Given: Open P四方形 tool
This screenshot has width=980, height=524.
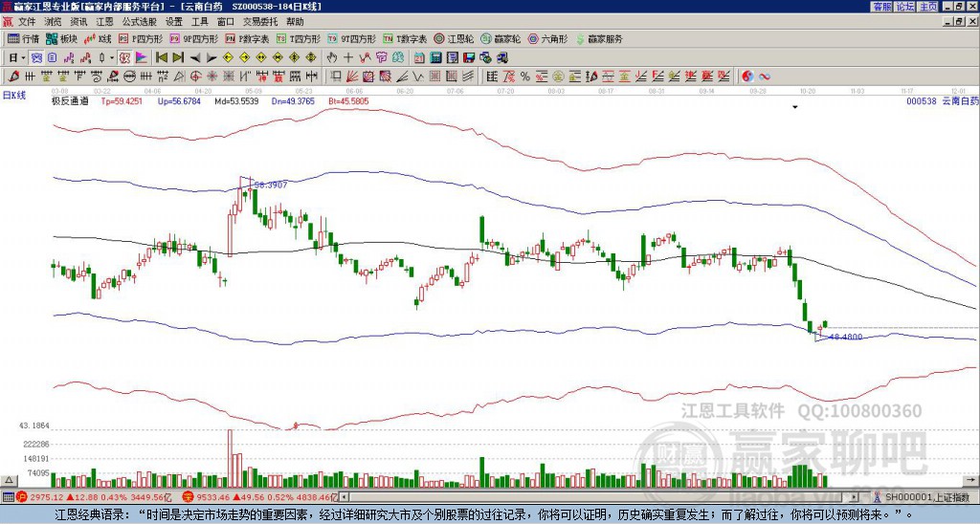Looking at the screenshot, I should pos(141,38).
